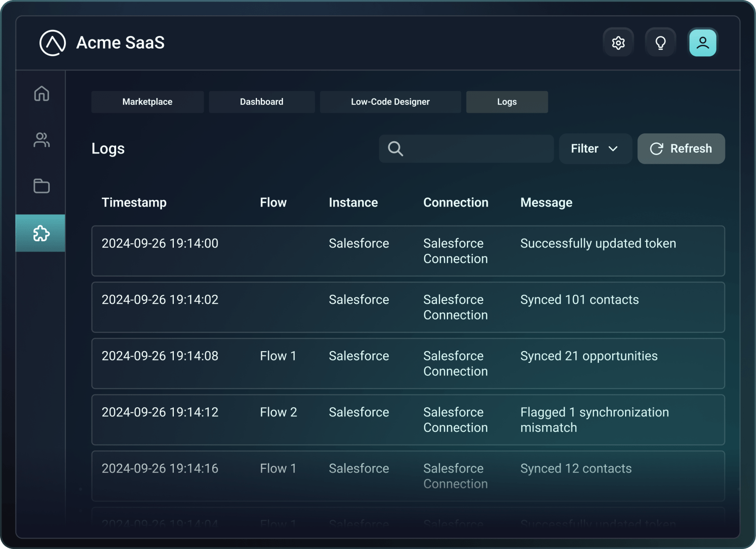This screenshot has height=549, width=756.
Task: Click the Connection column header
Action: point(456,202)
